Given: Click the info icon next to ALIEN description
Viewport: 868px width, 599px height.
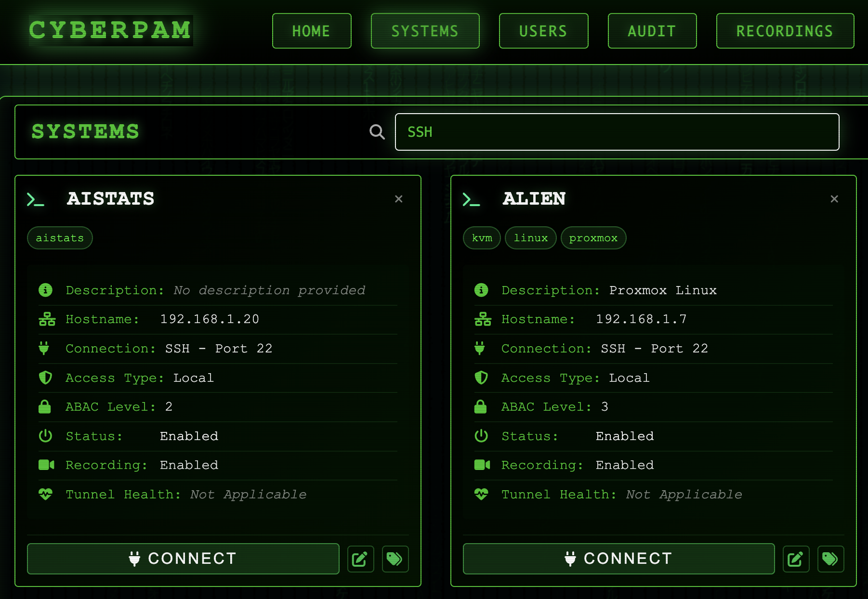Looking at the screenshot, I should click(x=481, y=290).
